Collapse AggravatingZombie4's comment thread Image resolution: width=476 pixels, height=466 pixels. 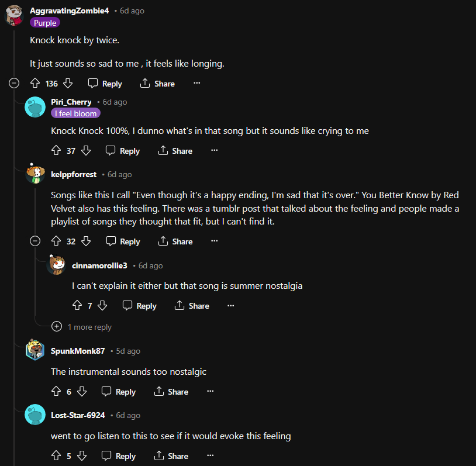tap(13, 84)
